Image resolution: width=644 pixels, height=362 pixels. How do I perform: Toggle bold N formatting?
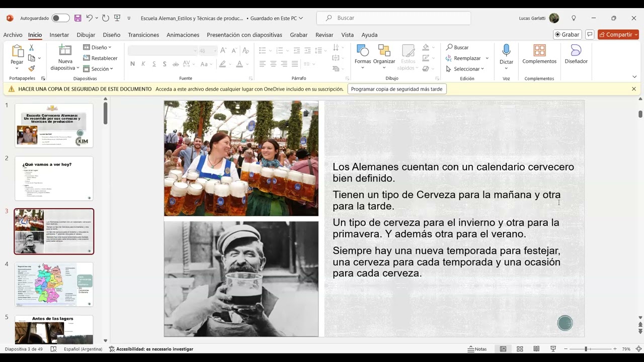point(132,64)
